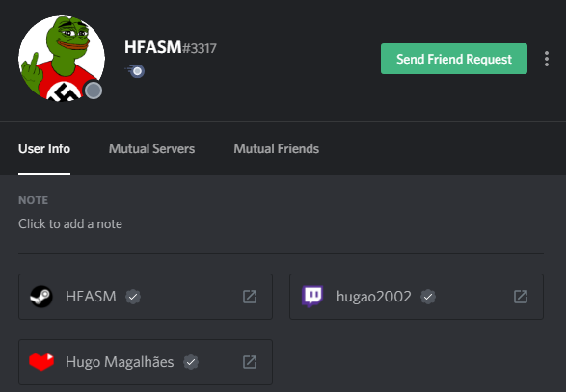Open the three-dot more options menu
This screenshot has height=392, width=566.
point(547,59)
